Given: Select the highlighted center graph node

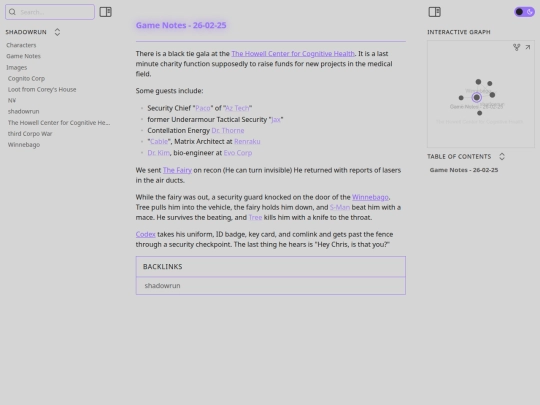Looking at the screenshot, I should coord(476,97).
